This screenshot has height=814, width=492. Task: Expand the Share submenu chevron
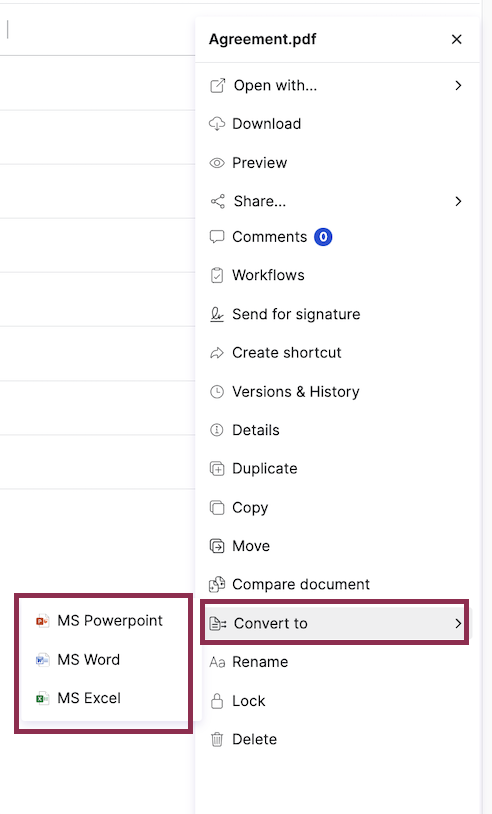(x=458, y=201)
